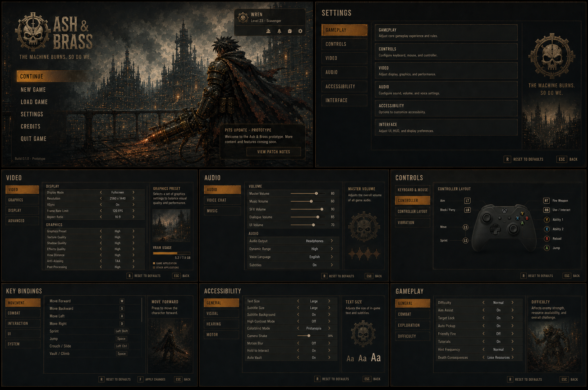588x390 pixels.
Task: Expand the Audio Output Headphones chevron
Action: (x=332, y=241)
